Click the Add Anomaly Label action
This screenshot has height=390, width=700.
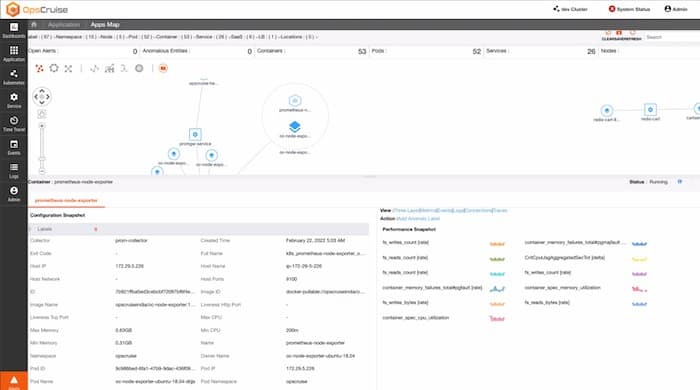pos(418,219)
